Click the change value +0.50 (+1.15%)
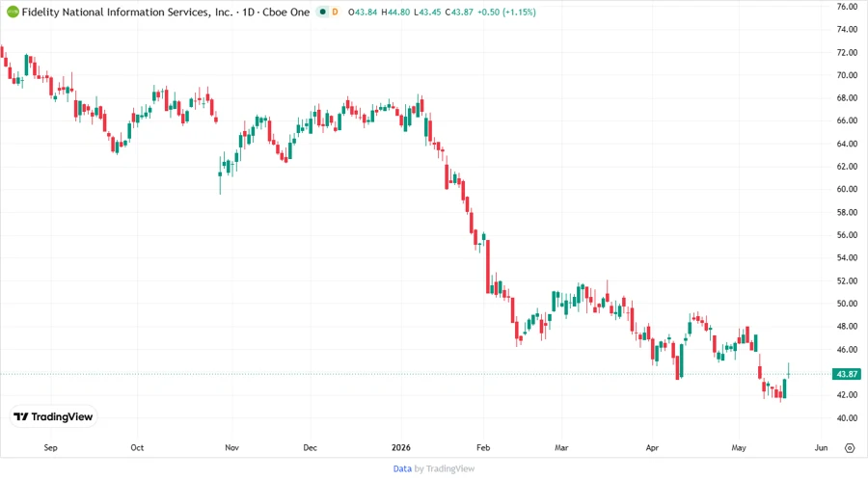 click(x=506, y=12)
